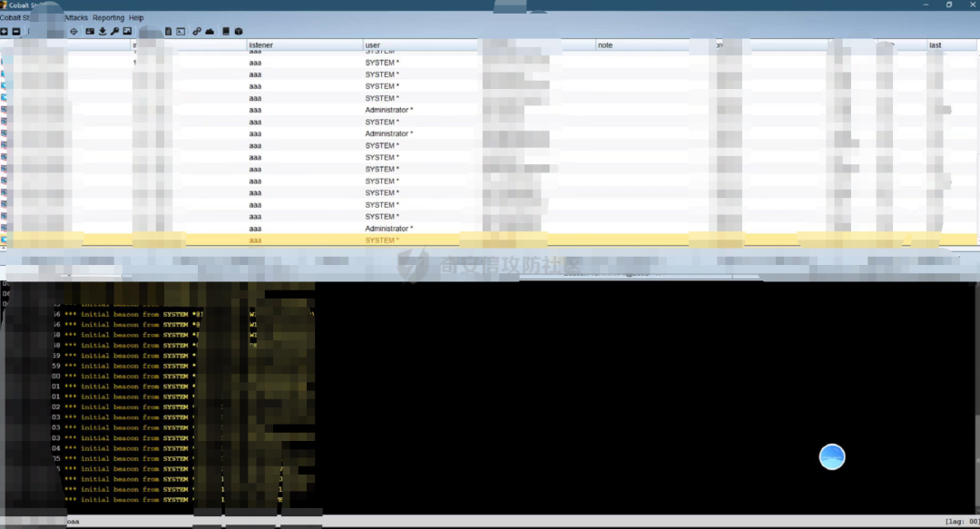Viewport: 980px width, 529px height.
Task: Click console line starting with 00 initial beacon
Action: coord(123,377)
